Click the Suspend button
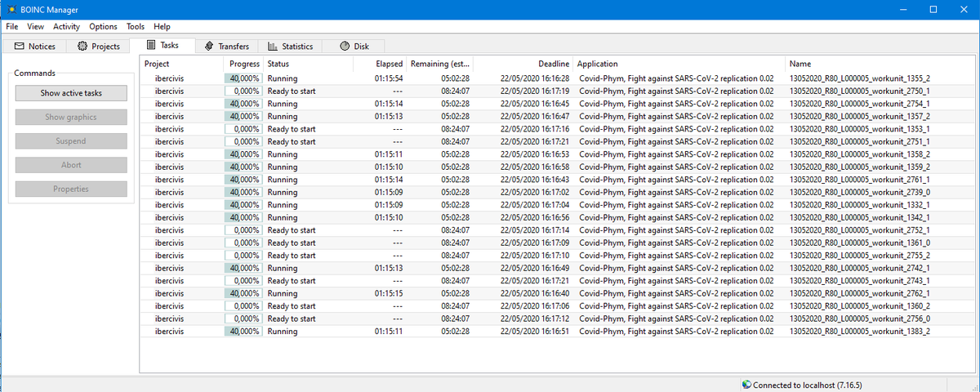 pyautogui.click(x=71, y=140)
